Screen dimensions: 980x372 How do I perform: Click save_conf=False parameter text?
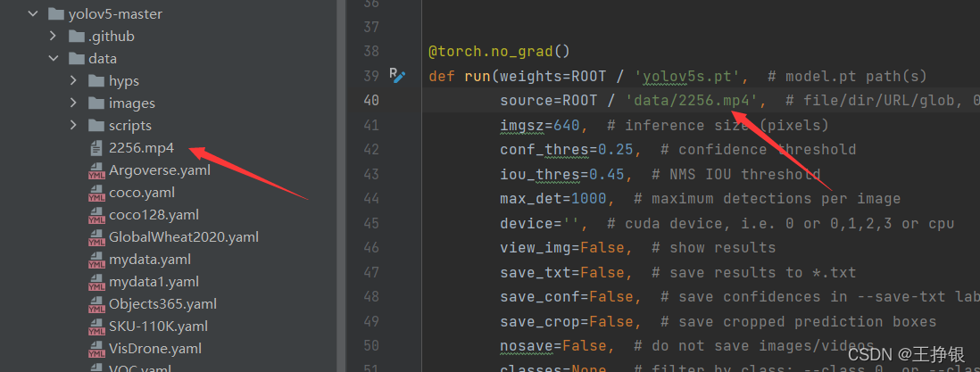(566, 297)
